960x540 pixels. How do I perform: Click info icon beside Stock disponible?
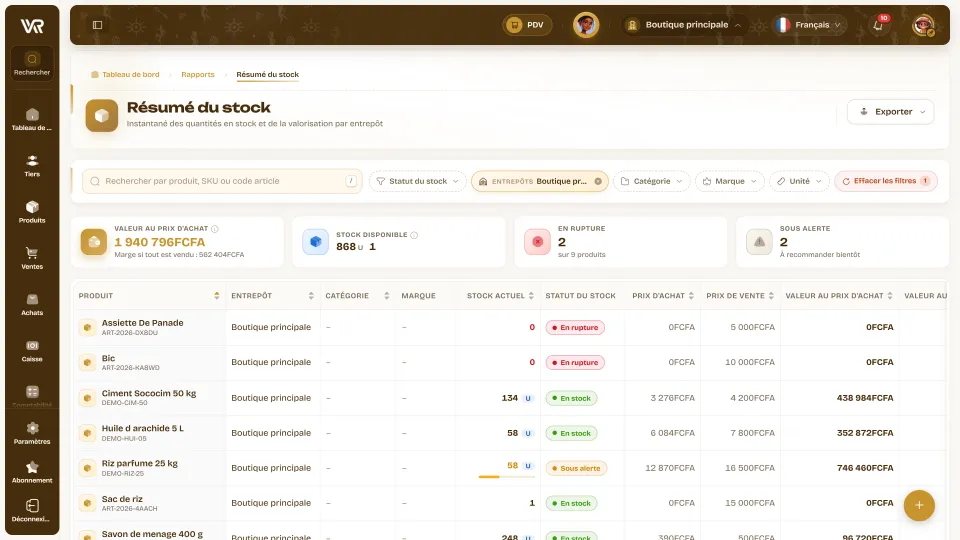[414, 235]
